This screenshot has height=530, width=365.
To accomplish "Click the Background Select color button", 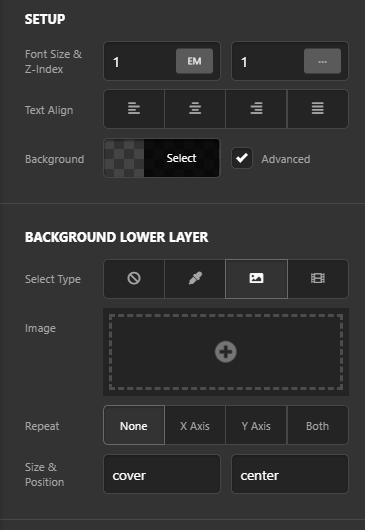I will pyautogui.click(x=182, y=158).
